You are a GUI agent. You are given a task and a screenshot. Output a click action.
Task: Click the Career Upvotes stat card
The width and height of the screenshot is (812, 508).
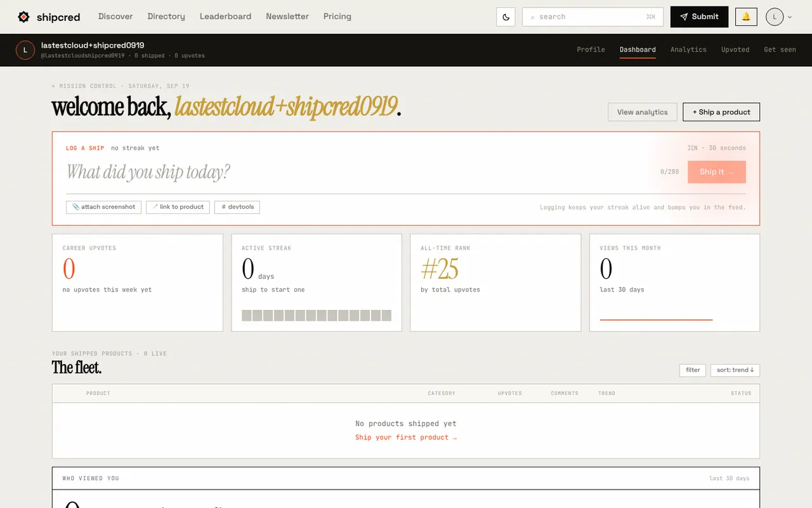(138, 283)
